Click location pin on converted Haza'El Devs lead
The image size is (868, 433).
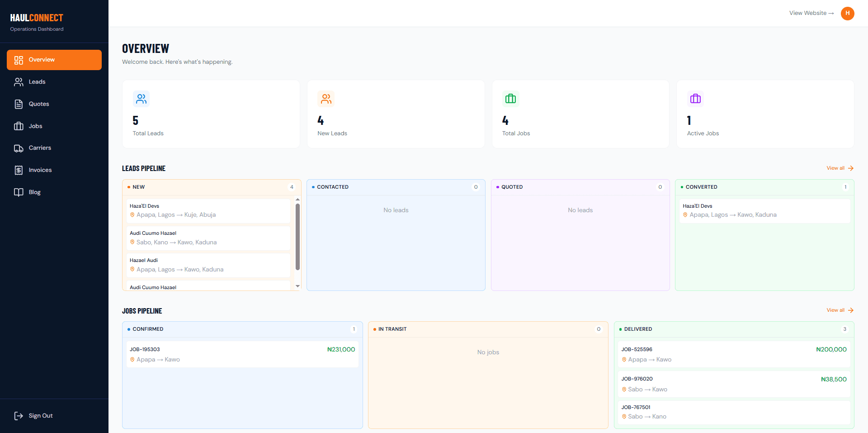tap(685, 215)
